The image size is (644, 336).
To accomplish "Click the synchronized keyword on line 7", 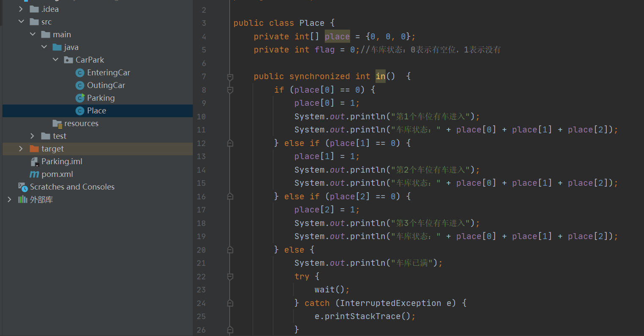I will click(x=320, y=76).
